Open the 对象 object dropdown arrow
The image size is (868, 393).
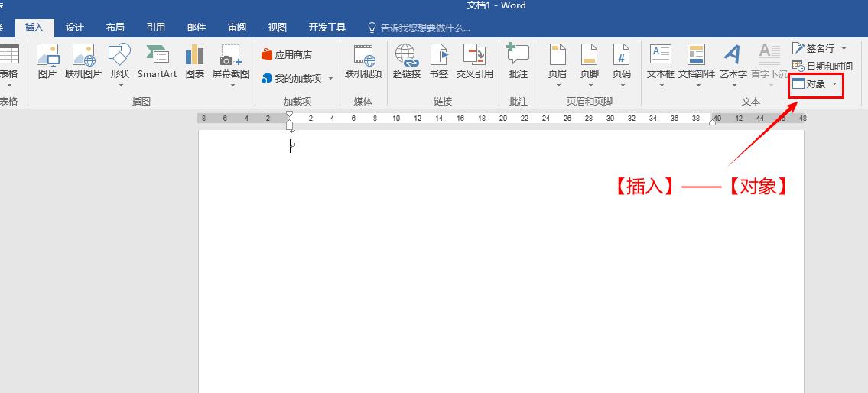pos(834,84)
